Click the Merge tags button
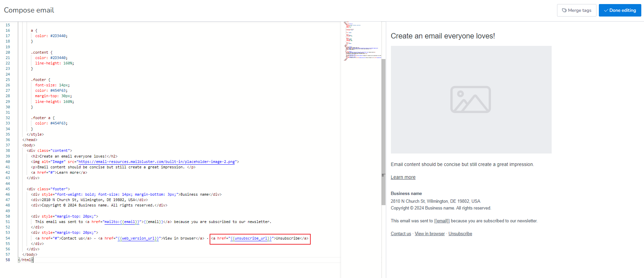The image size is (644, 278). pyautogui.click(x=576, y=10)
